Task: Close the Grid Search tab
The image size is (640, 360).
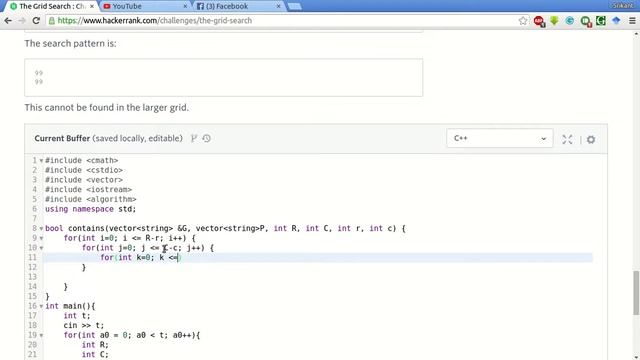Action: (91, 7)
